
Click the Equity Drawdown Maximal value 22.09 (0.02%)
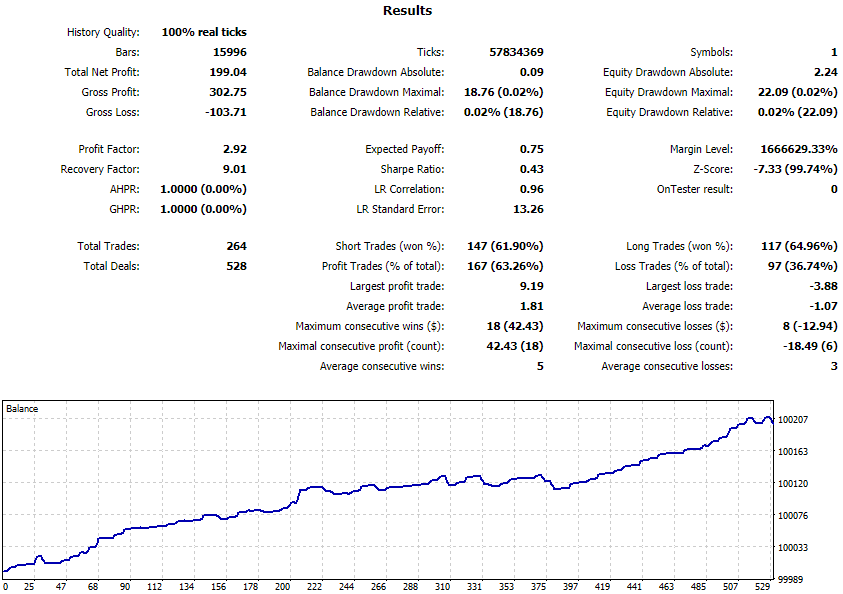coord(798,92)
